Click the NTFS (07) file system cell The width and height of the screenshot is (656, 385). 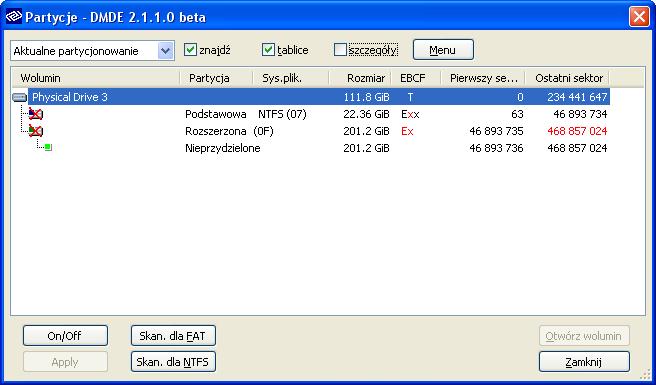[282, 114]
